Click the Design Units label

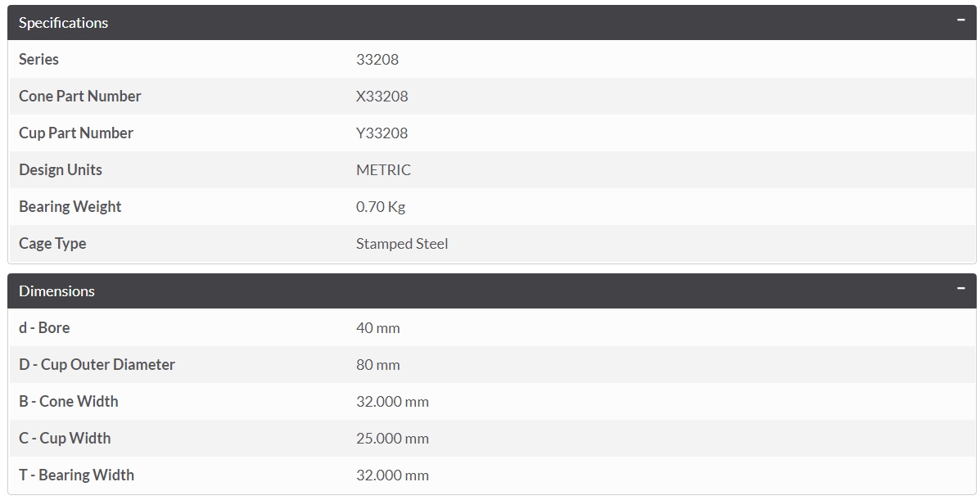[x=61, y=170]
